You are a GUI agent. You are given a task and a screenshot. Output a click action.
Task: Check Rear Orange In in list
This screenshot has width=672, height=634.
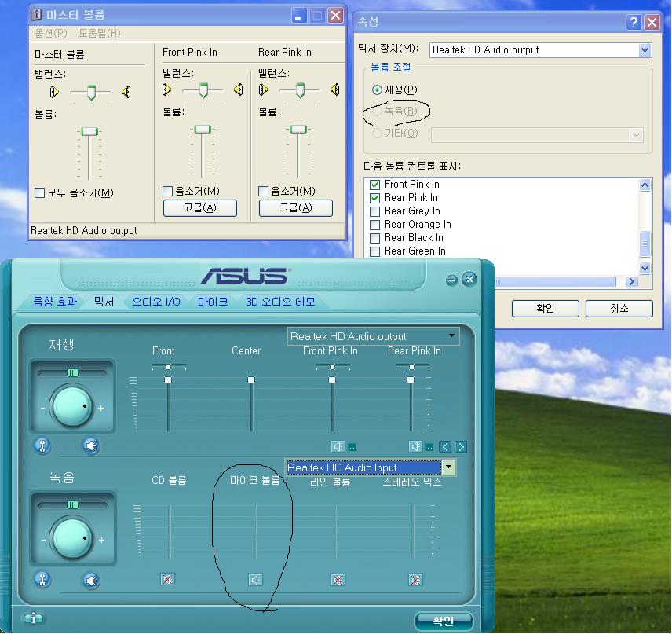pos(374,225)
